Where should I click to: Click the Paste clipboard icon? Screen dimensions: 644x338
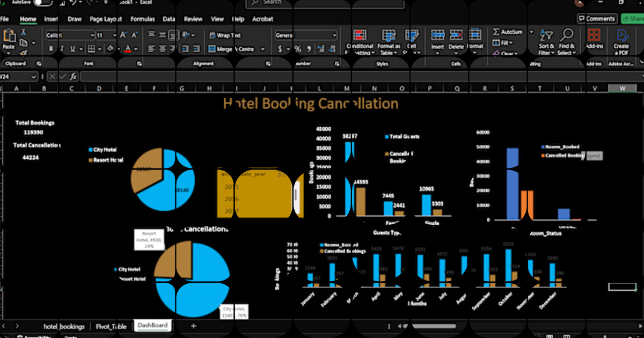(x=9, y=36)
